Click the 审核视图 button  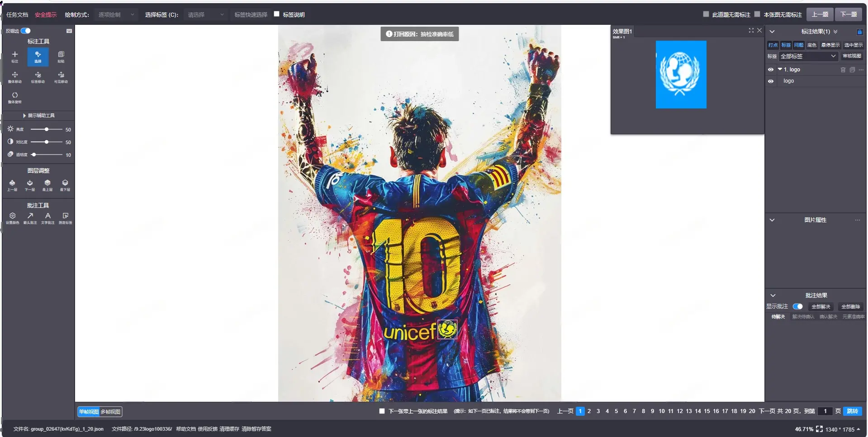pyautogui.click(x=852, y=56)
